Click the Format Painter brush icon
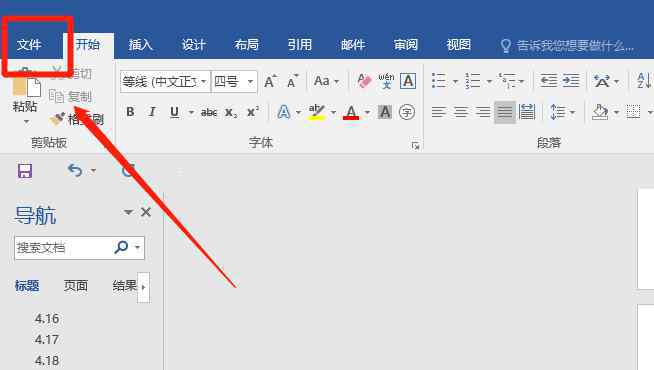The width and height of the screenshot is (654, 370). click(x=57, y=119)
